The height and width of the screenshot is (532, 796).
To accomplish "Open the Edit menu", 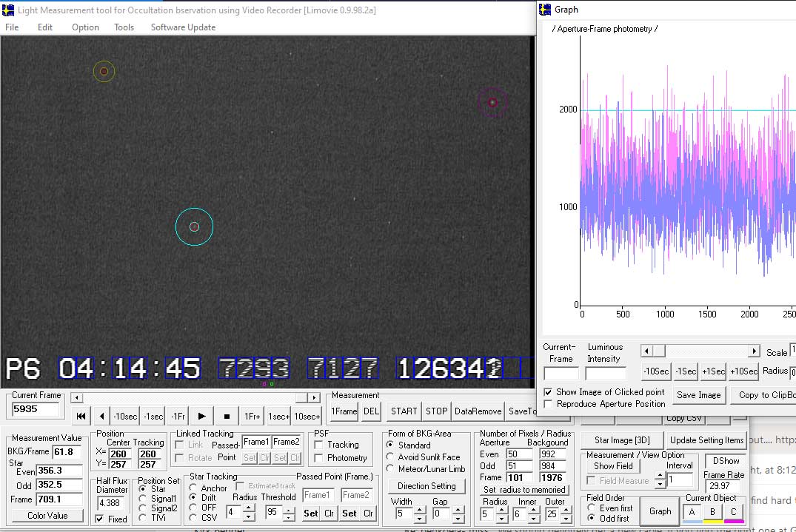I will pyautogui.click(x=45, y=27).
